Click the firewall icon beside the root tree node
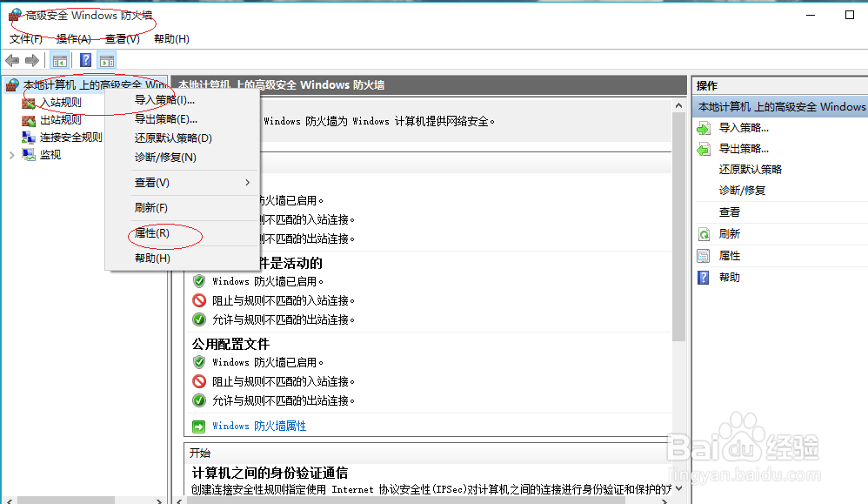Screen dimensions: 868x504 tap(12, 84)
